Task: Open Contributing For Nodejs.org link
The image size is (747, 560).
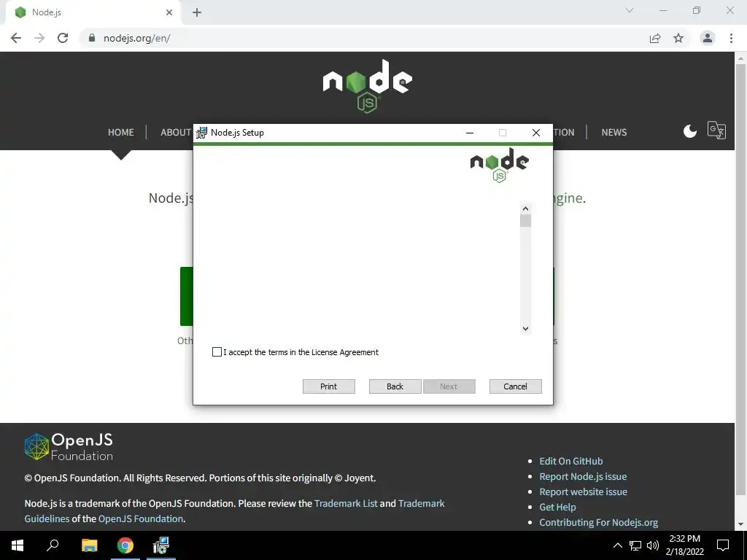Action: point(598,522)
